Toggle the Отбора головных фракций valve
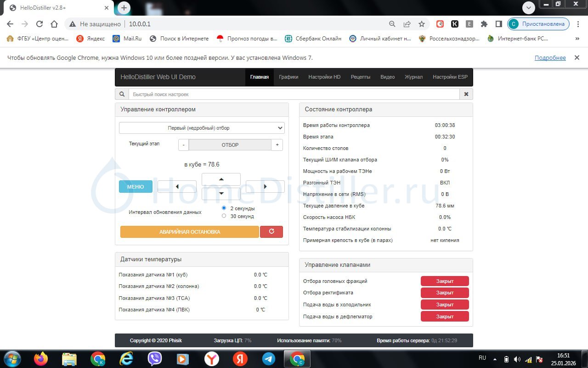Screen dimensions: 588x368 coord(444,281)
